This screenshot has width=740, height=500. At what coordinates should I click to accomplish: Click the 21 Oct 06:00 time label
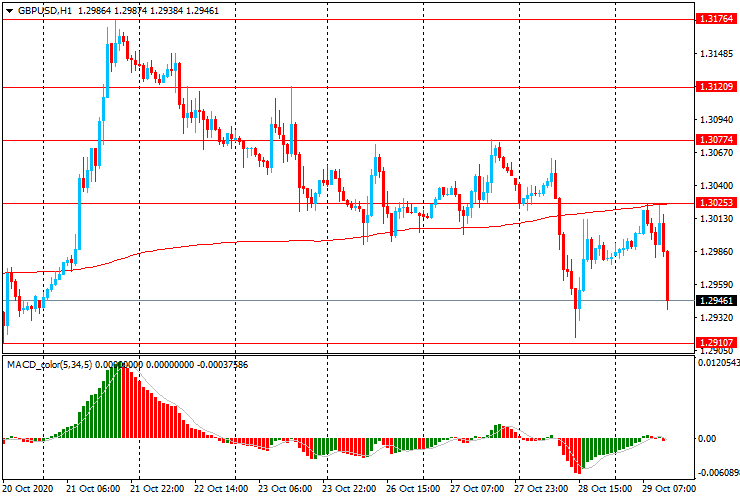93,489
